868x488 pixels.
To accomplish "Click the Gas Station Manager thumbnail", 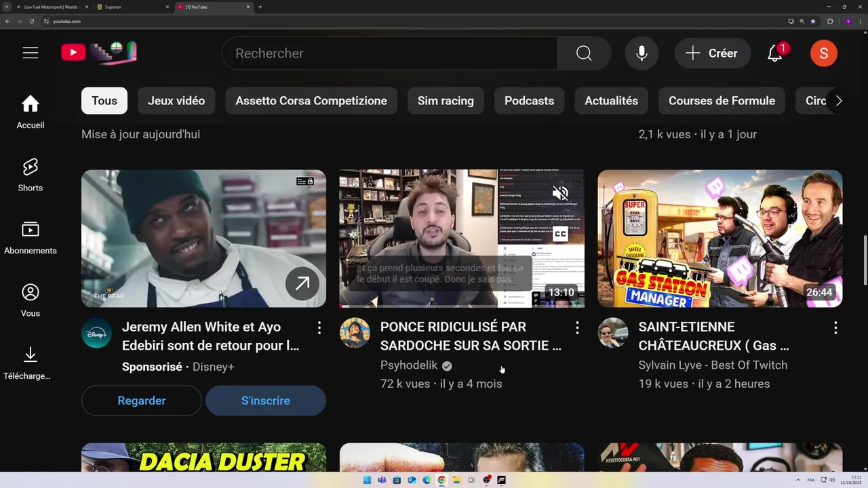I will [720, 239].
